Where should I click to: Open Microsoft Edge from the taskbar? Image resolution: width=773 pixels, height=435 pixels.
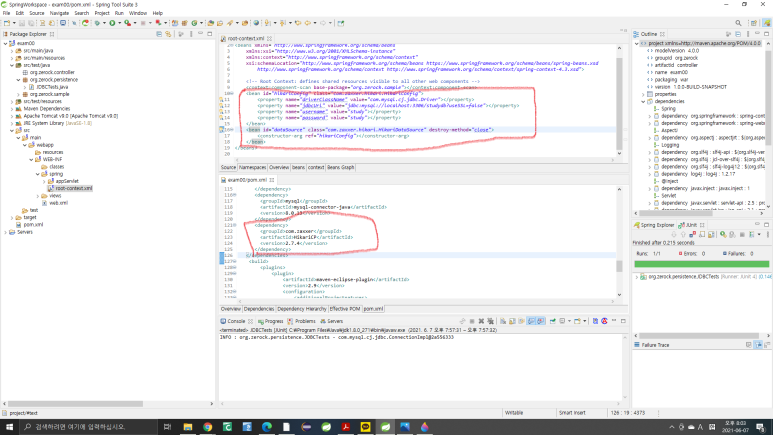[x=267, y=427]
